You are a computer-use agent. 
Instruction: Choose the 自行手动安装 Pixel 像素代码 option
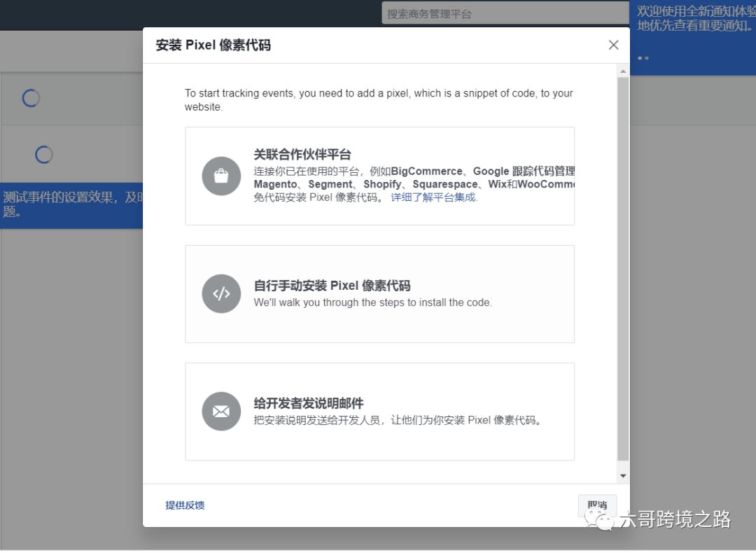click(379, 294)
